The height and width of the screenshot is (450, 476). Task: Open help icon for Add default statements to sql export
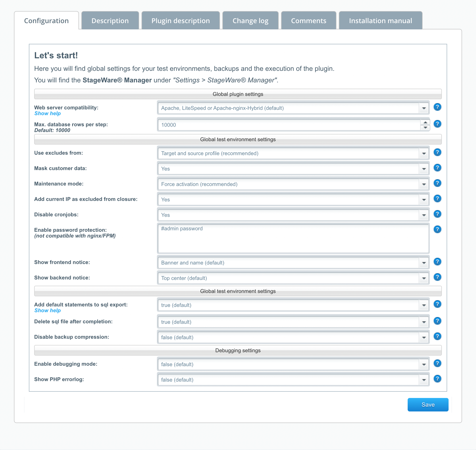tap(437, 304)
